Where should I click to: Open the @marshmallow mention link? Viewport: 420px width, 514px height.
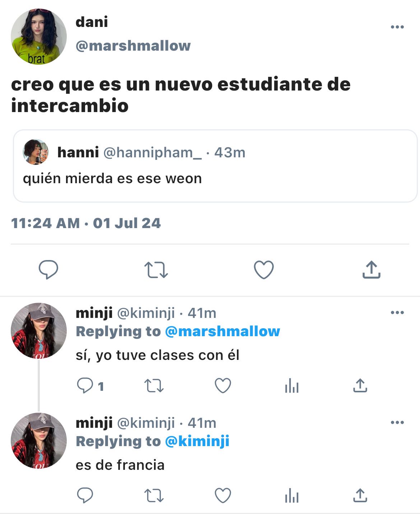click(223, 331)
